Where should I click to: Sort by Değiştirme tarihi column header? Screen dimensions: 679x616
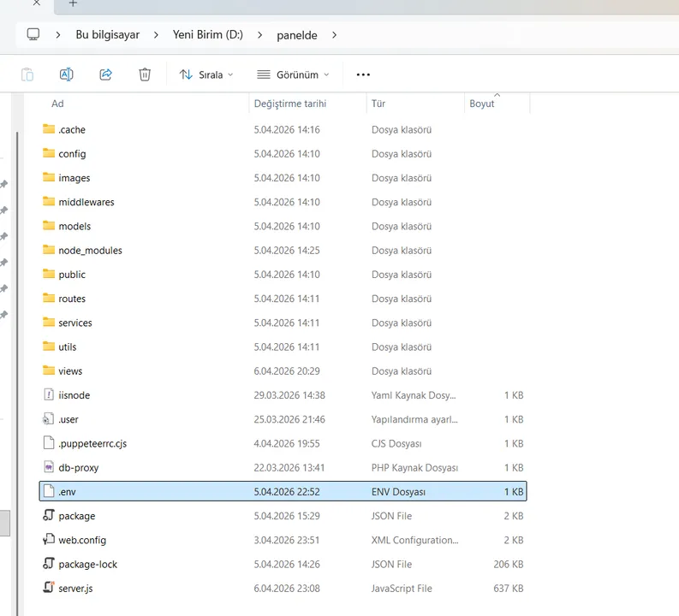click(x=289, y=104)
